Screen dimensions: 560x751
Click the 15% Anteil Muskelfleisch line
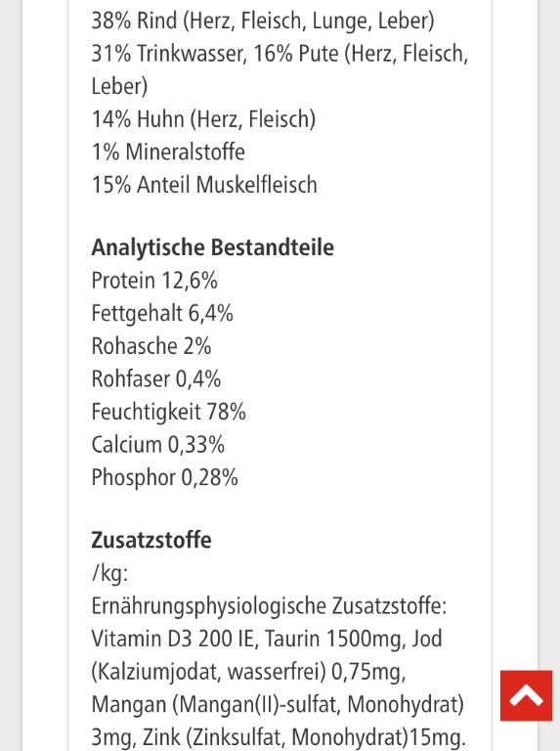click(204, 185)
